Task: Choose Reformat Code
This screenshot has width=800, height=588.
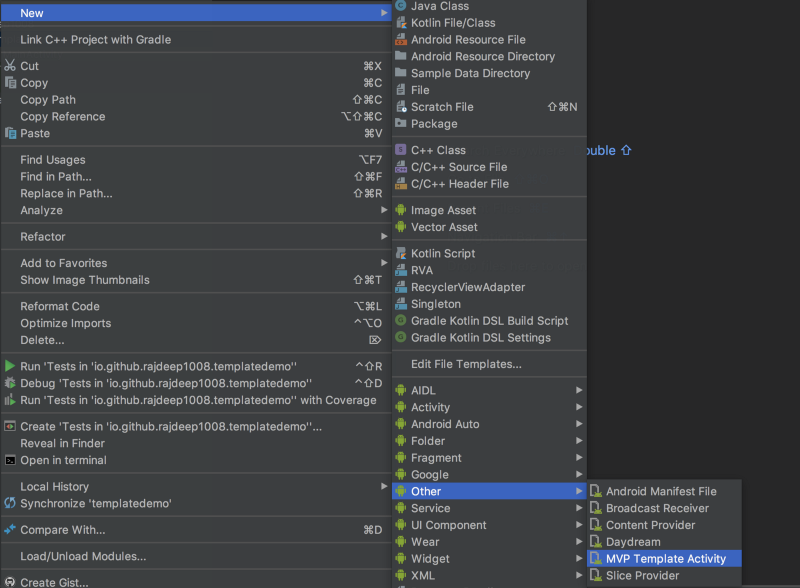Action: (x=196, y=306)
